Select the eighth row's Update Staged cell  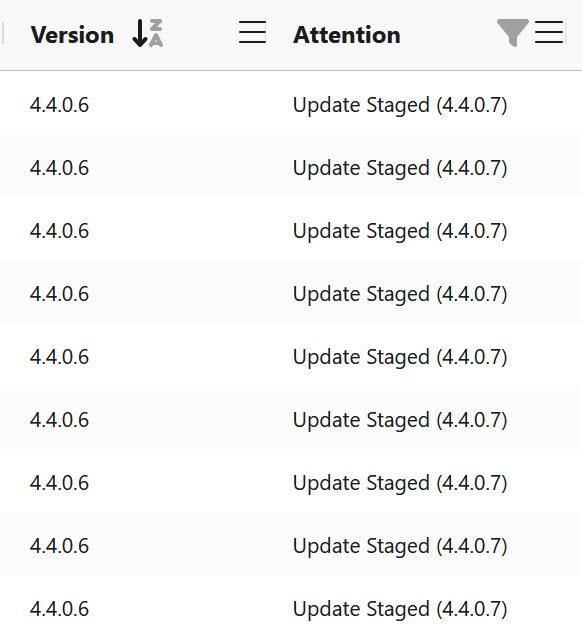[x=400, y=546]
